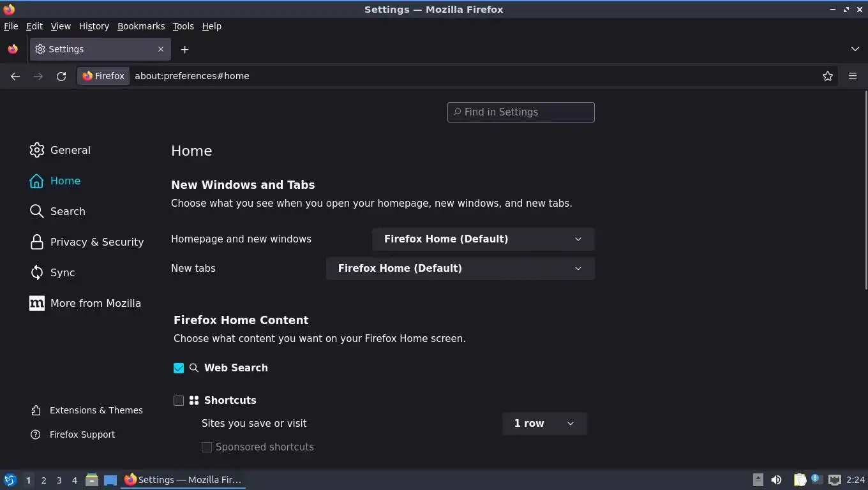Open the volume control tray icon
868x490 pixels.
tap(777, 480)
